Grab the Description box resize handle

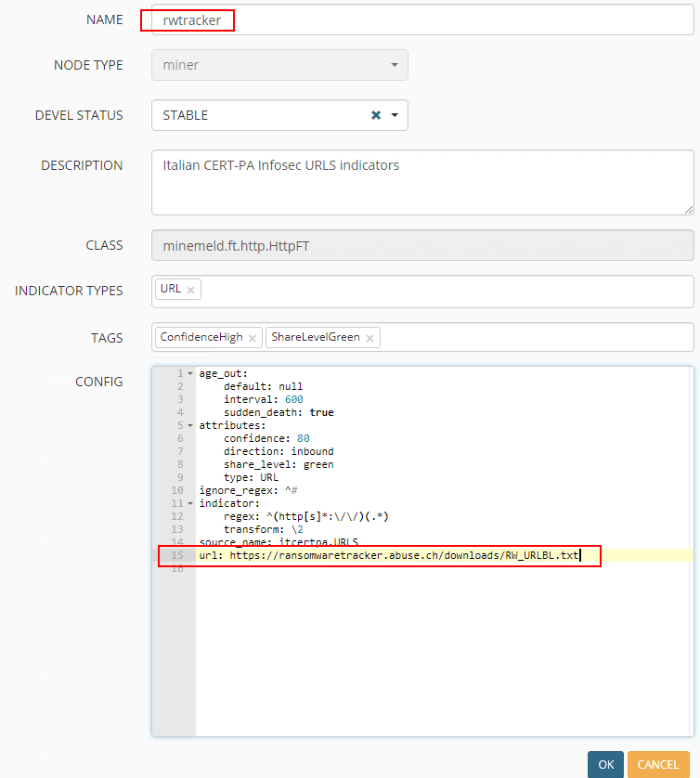click(x=688, y=208)
